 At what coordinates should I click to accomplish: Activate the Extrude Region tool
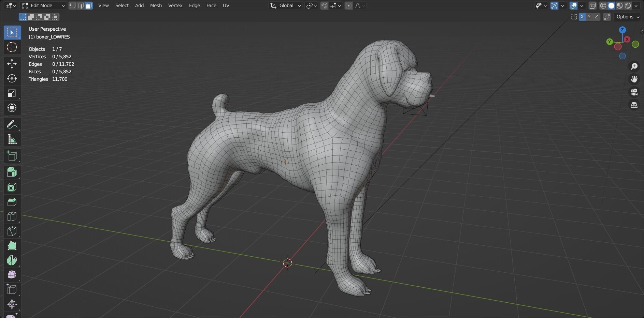click(12, 172)
